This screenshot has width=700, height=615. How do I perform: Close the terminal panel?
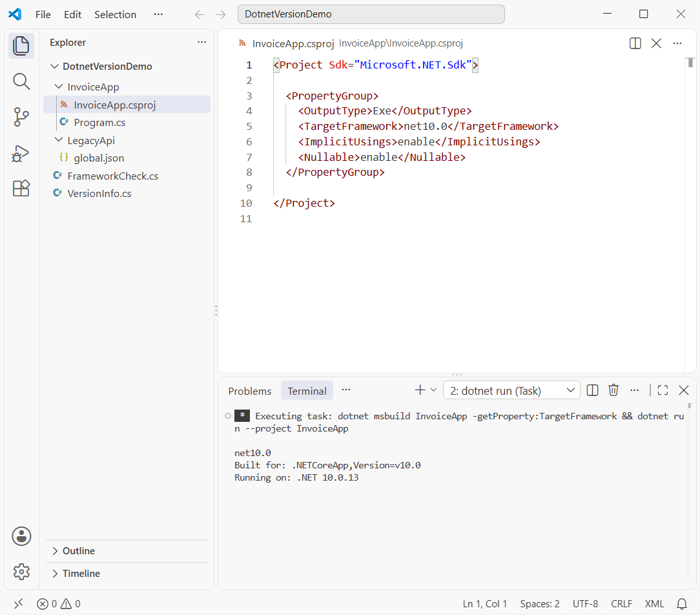click(x=683, y=390)
